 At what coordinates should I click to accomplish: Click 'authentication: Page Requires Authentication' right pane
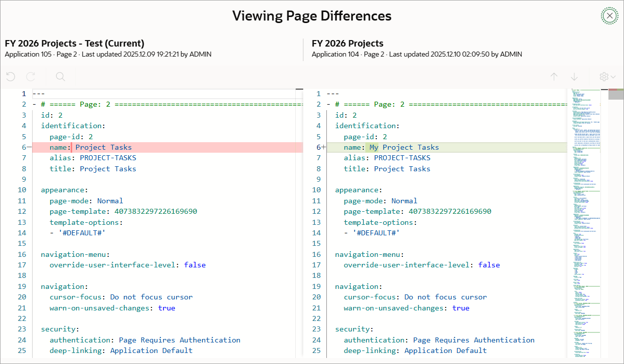[x=439, y=340]
